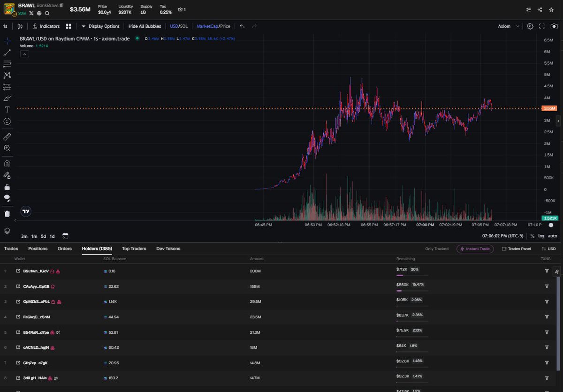Open the forecasting and measurement tools
Screen dimensions: 563x392
click(x=7, y=87)
